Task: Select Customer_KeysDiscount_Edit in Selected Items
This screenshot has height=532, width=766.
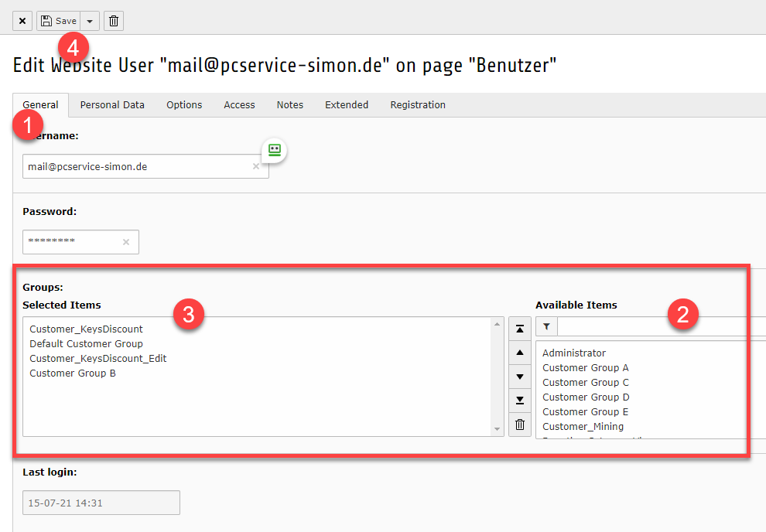Action: [x=98, y=359]
